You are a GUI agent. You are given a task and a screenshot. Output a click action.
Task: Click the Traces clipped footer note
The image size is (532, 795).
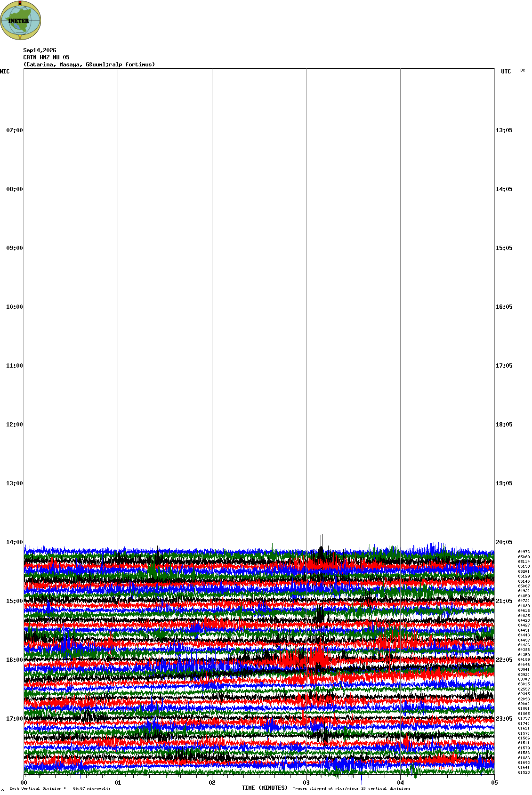coord(351,788)
